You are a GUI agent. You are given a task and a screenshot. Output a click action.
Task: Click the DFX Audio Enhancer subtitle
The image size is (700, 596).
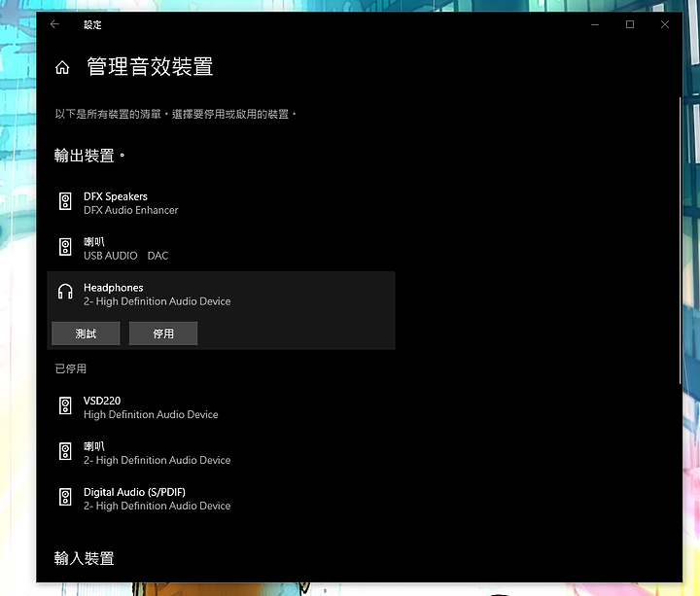131,210
